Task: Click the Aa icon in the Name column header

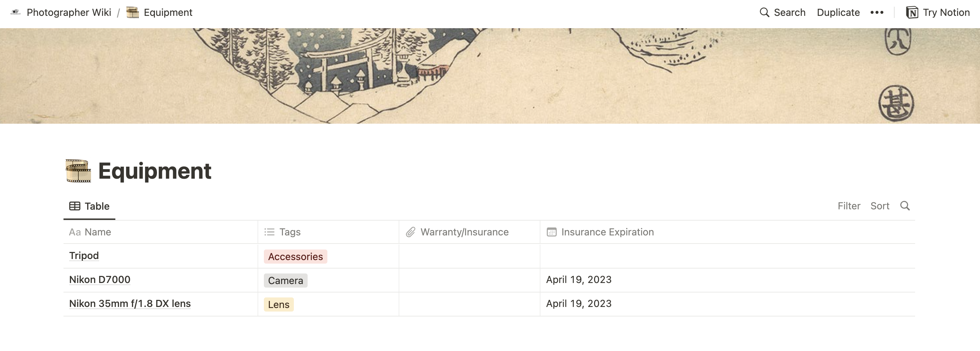Action: point(74,232)
